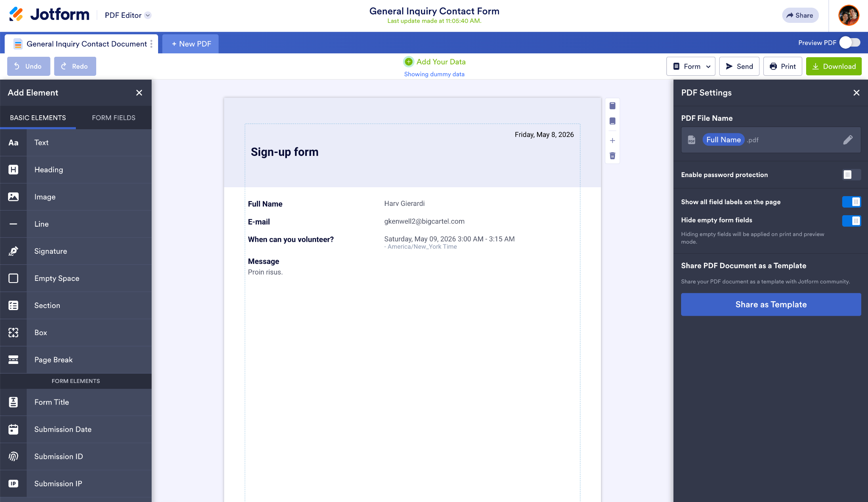
Task: Add a new page with plus icon
Action: pos(612,141)
